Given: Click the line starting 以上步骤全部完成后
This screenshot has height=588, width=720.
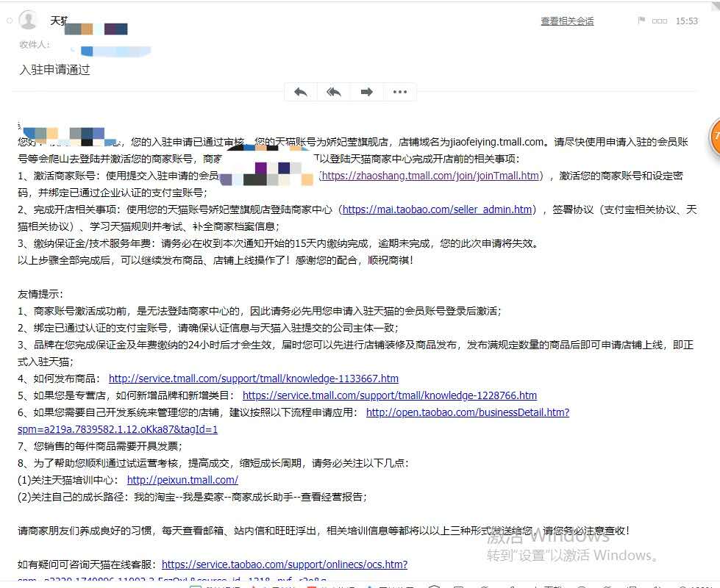Looking at the screenshot, I should click(215, 260).
